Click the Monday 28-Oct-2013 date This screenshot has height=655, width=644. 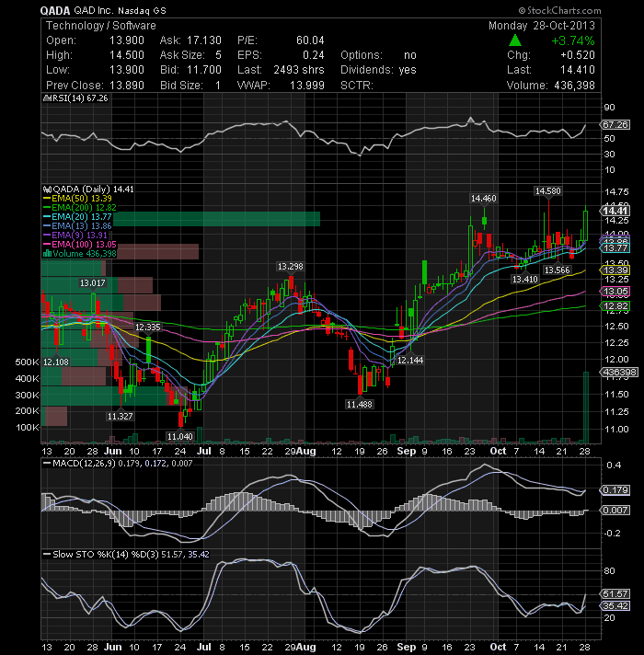coord(542,26)
